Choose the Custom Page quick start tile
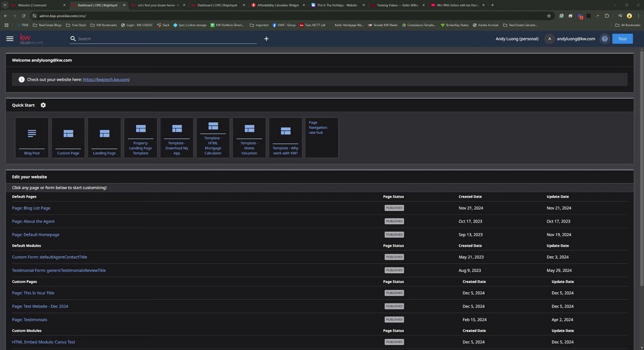 (x=68, y=138)
